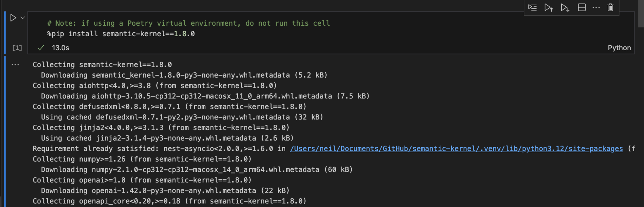Click into the pip install code line
Image resolution: width=644 pixels, height=207 pixels.
pyautogui.click(x=121, y=34)
